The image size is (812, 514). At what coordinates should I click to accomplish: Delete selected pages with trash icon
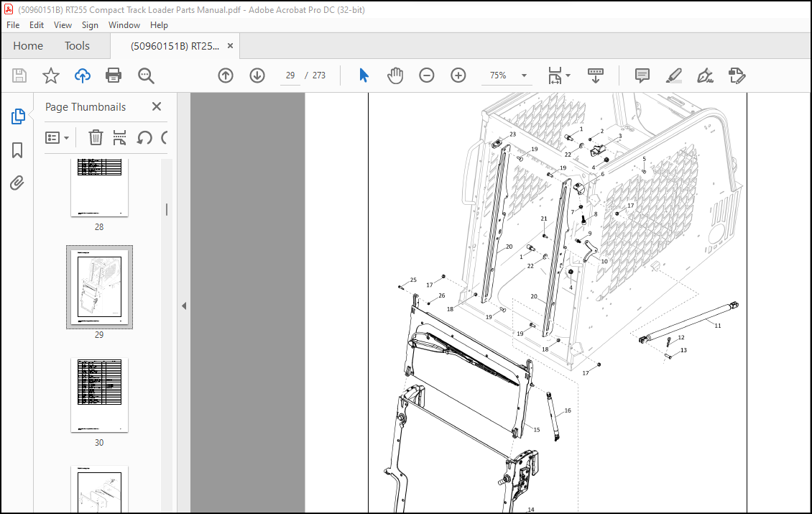click(x=96, y=138)
